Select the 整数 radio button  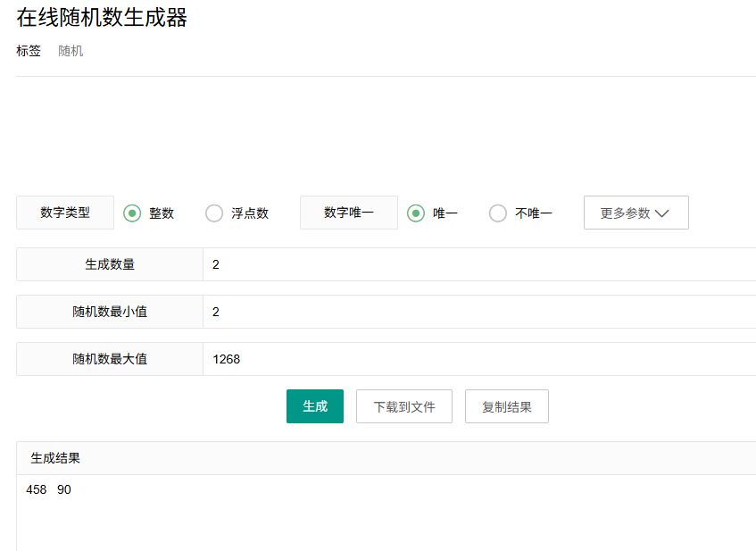click(132, 213)
